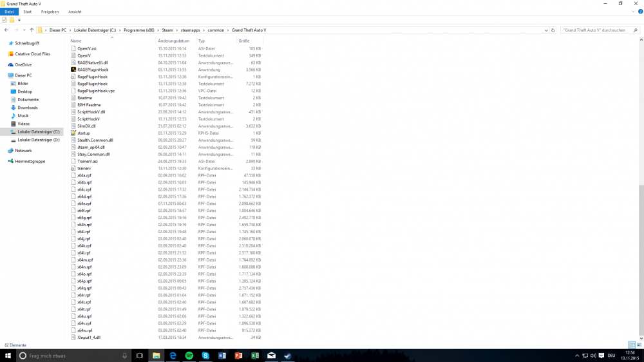
Task: Click the back navigation arrow
Action: tap(6, 30)
